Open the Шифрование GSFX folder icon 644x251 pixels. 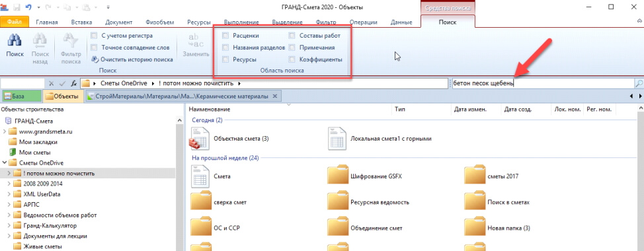338,176
